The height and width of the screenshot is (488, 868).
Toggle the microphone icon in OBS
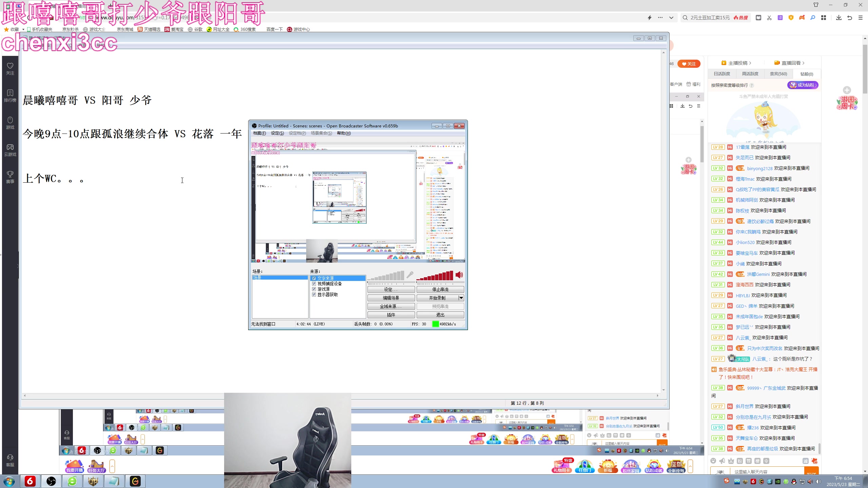coord(410,275)
